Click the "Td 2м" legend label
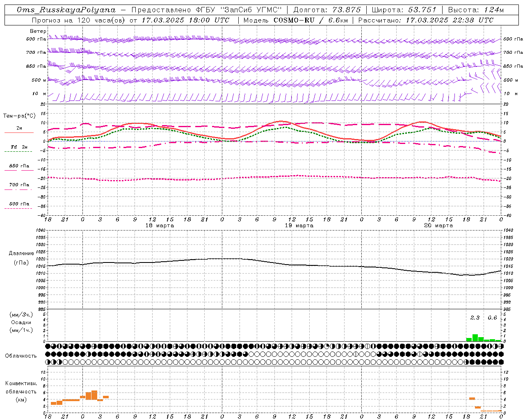Image resolution: width=525 pixels, height=420 pixels. (x=19, y=147)
